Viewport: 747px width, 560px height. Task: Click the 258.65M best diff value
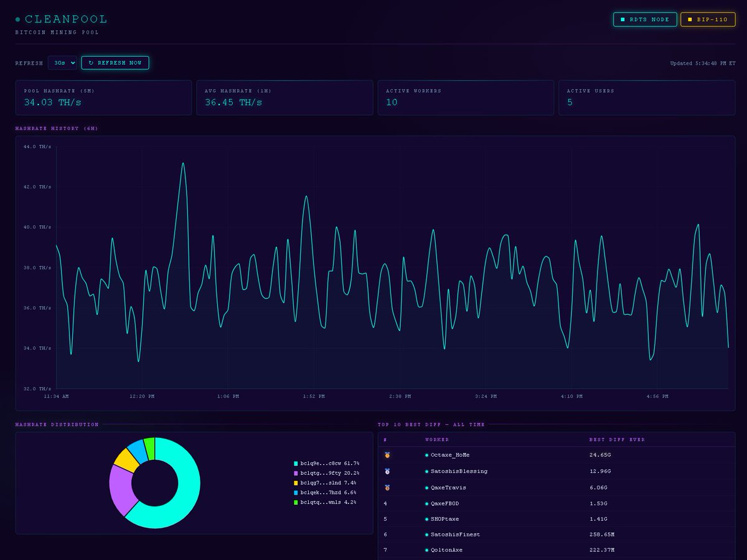pyautogui.click(x=601, y=534)
